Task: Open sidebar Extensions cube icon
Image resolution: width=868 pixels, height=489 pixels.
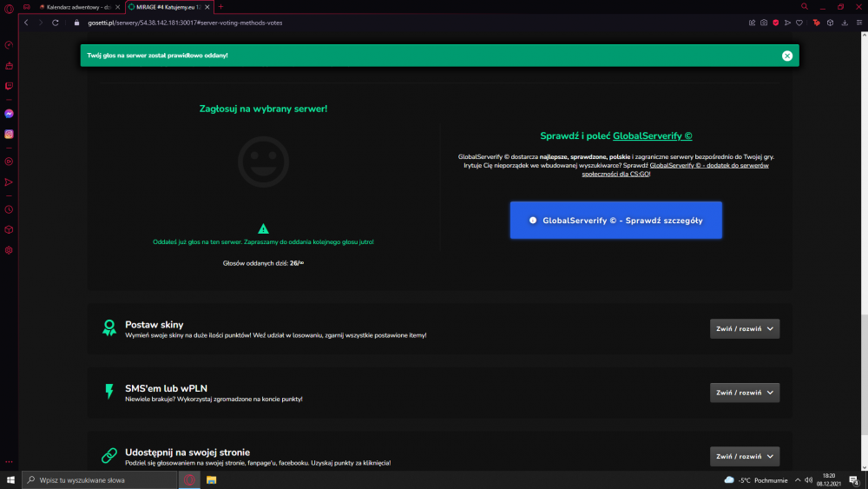Action: [9, 230]
